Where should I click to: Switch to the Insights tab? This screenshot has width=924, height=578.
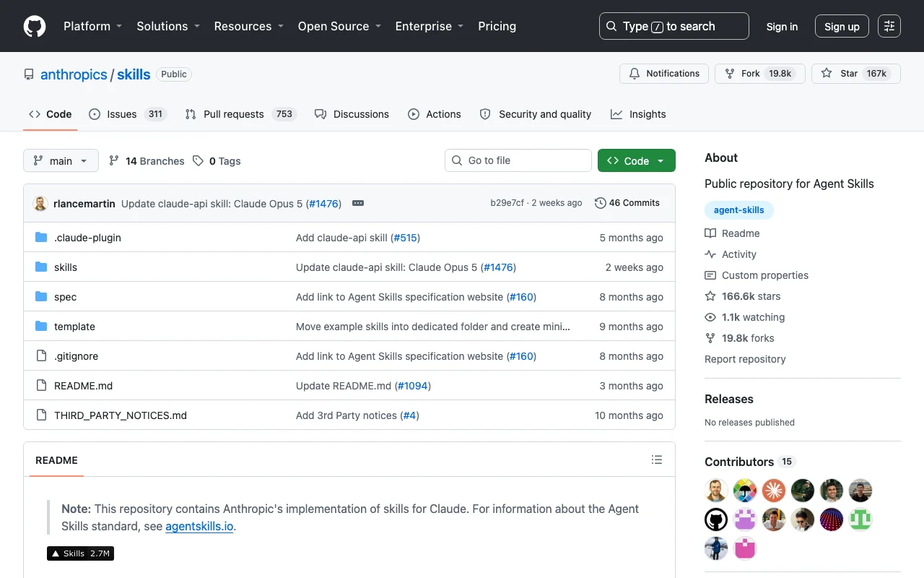coord(638,114)
